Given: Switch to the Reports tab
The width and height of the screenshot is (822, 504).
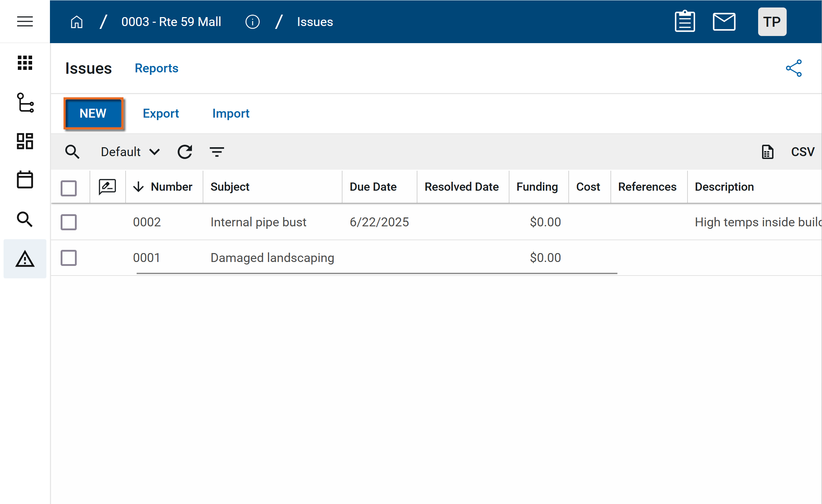Looking at the screenshot, I should pos(156,68).
